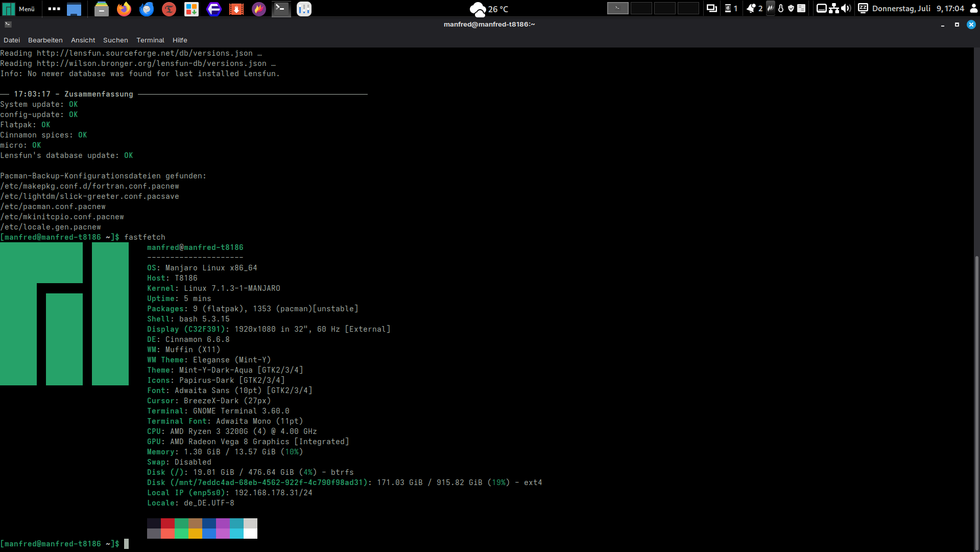The image size is (980, 552).
Task: Launch the file manager from the panel
Action: click(x=102, y=9)
